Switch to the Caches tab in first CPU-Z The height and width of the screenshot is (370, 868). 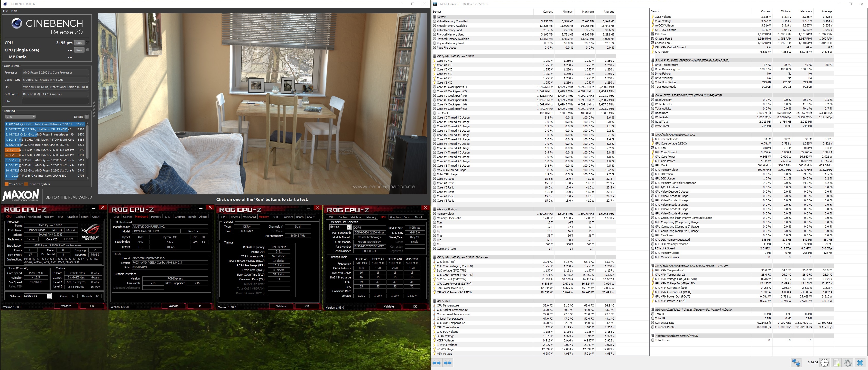tap(20, 217)
